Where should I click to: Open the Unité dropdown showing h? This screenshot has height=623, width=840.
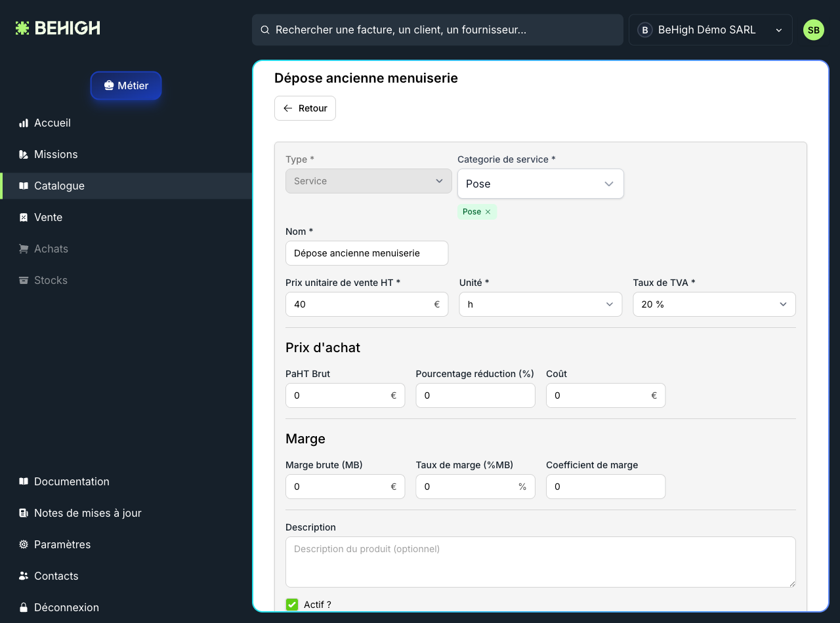coord(541,304)
